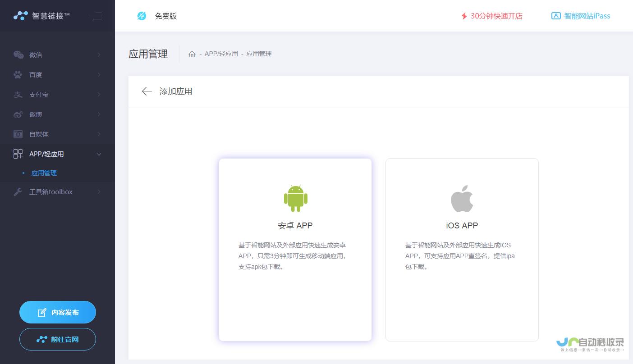Expand the 微信 menu chevron
The image size is (633, 364).
click(x=99, y=55)
